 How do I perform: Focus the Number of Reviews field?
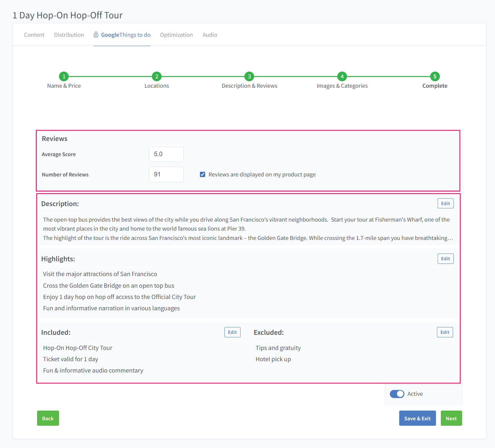(x=166, y=174)
